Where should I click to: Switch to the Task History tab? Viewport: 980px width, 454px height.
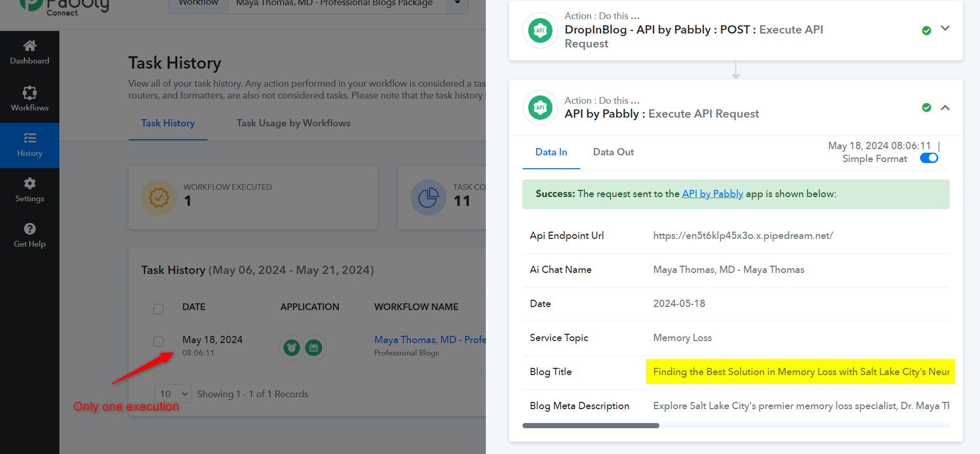168,123
